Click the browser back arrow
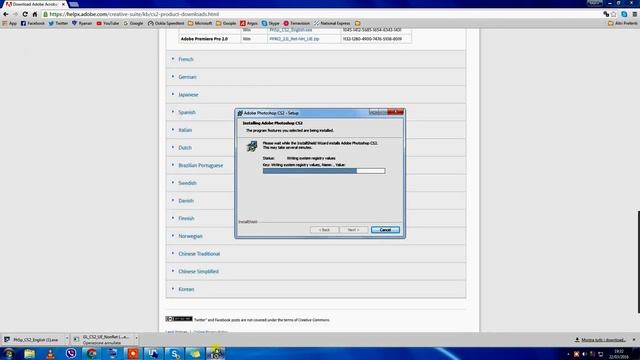640x360 pixels. tap(6, 14)
